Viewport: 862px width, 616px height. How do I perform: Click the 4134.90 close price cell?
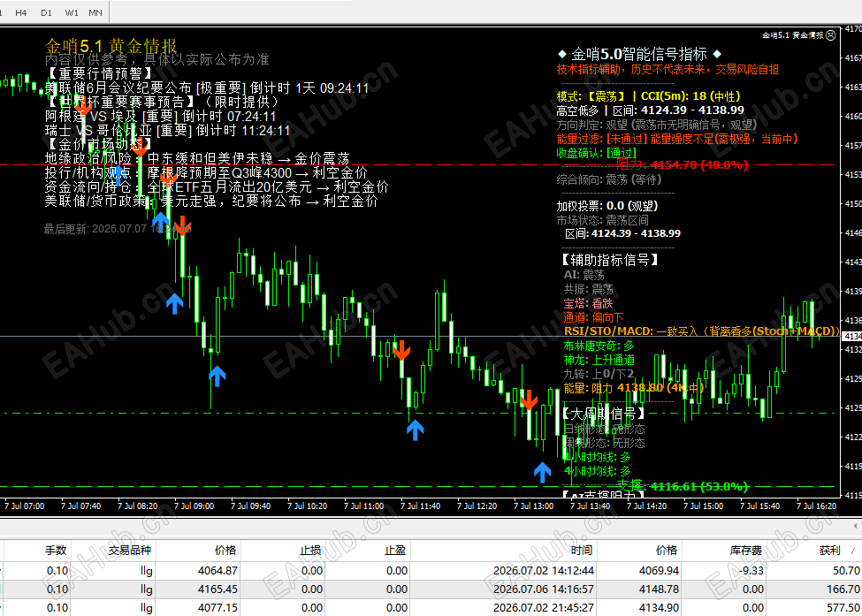click(x=659, y=608)
